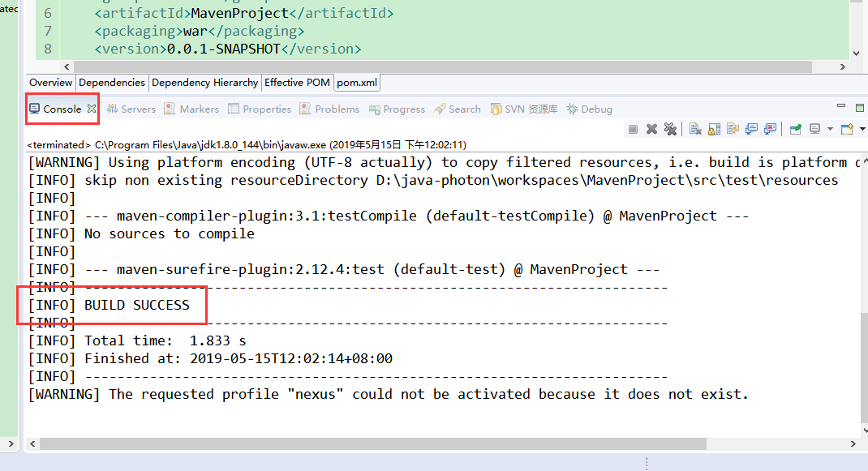The height and width of the screenshot is (471, 868).
Task: Clear the console output with Clear Console icon
Action: pyautogui.click(x=696, y=129)
